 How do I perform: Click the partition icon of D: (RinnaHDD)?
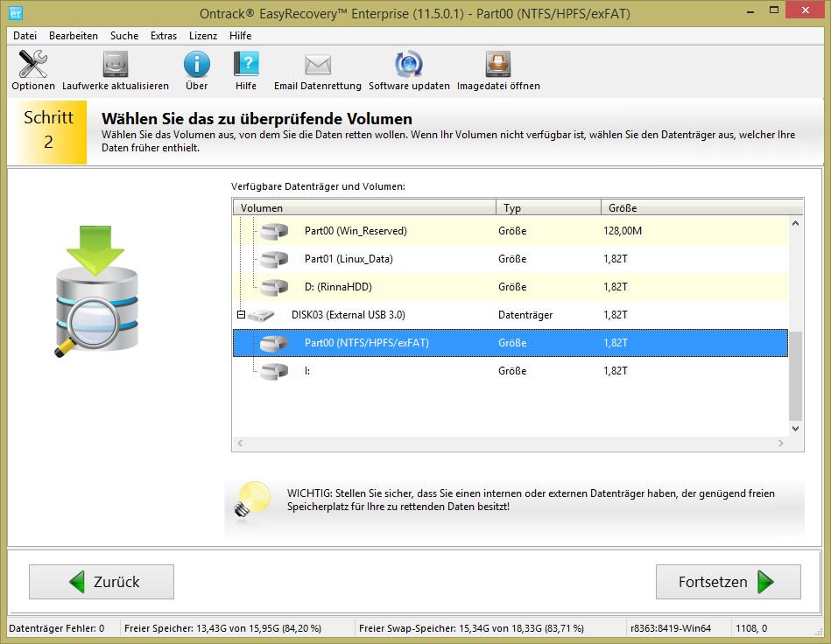point(274,287)
